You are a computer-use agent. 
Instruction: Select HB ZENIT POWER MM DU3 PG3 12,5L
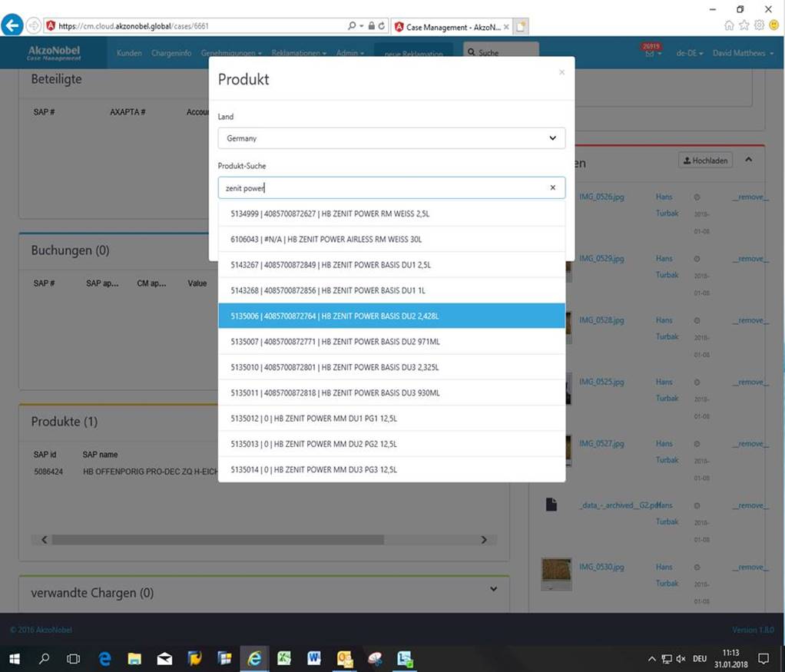[x=392, y=469]
